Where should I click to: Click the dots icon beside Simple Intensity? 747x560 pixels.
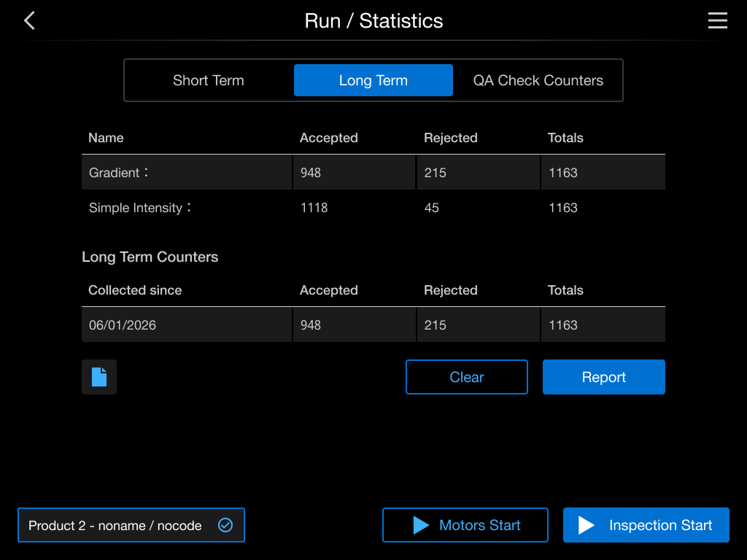(189, 207)
